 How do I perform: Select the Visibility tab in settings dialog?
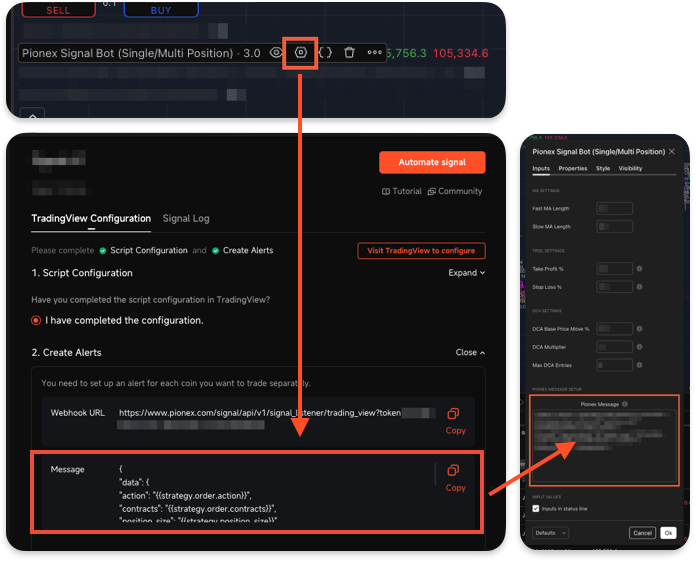[x=630, y=169]
